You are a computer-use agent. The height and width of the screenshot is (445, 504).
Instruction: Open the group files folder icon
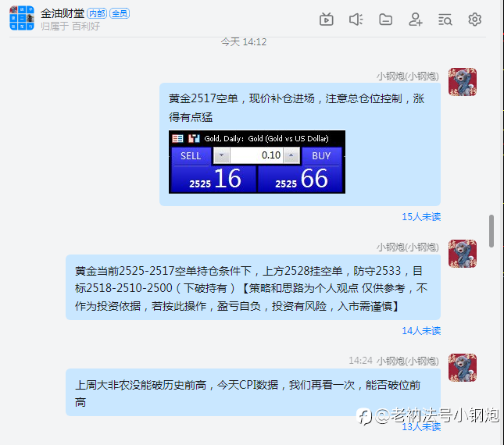tap(385, 20)
